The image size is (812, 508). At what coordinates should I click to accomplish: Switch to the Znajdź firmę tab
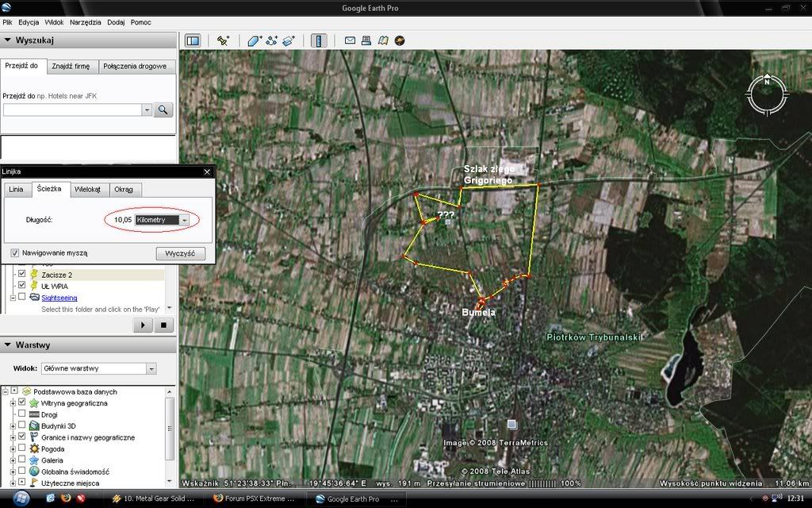pos(71,66)
